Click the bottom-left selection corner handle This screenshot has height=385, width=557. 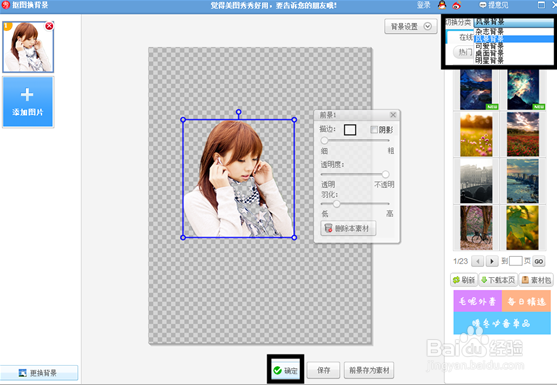pos(183,237)
